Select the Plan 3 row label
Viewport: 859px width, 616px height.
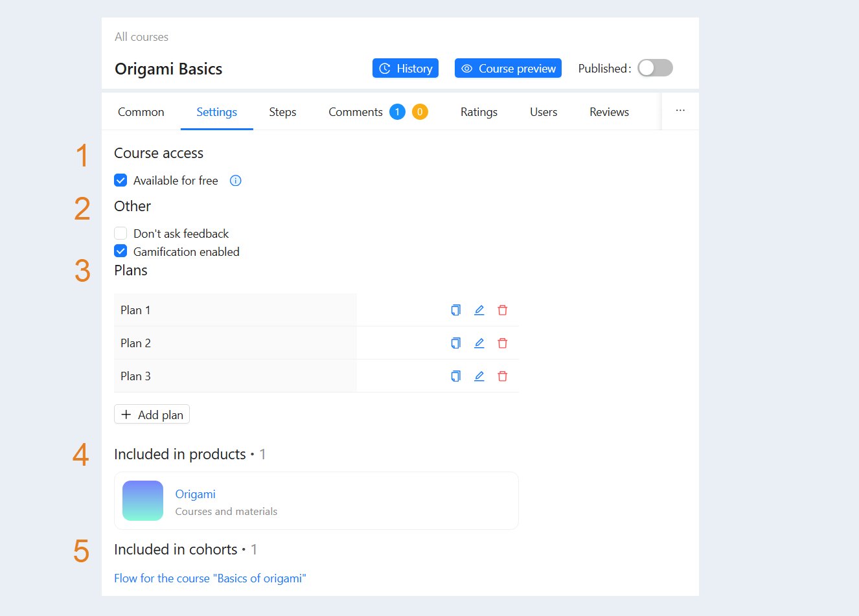(x=135, y=376)
